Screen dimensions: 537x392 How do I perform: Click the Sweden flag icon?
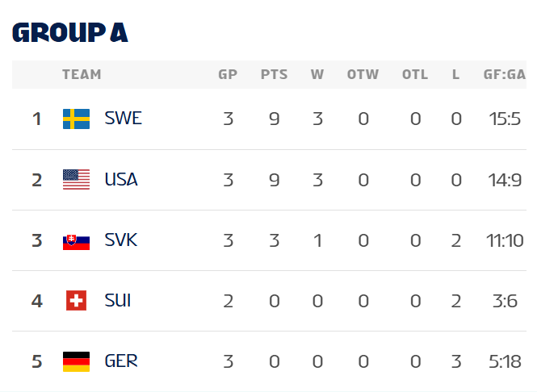pyautogui.click(x=76, y=119)
